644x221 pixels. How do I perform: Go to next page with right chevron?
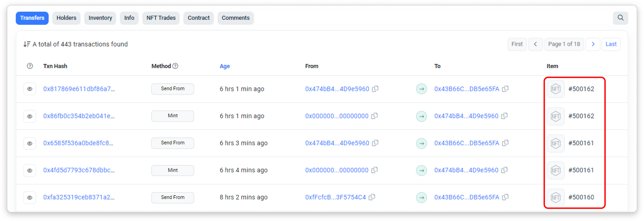pos(592,44)
